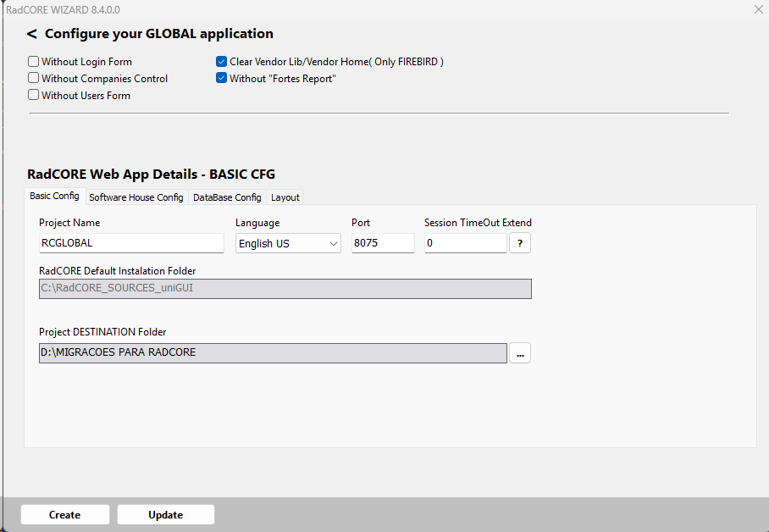Viewport: 769px width, 532px height.
Task: Click the Session TimeOut Extend field
Action: [465, 243]
